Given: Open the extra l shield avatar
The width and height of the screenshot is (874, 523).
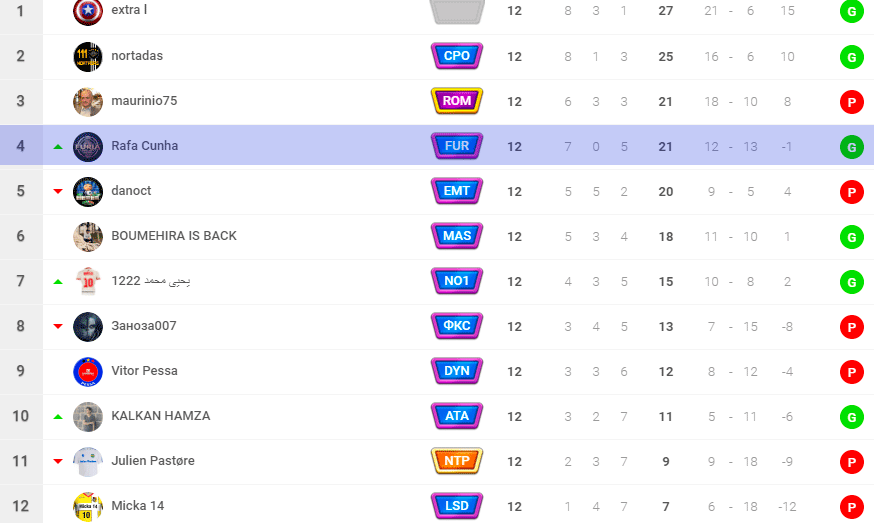Looking at the screenshot, I should coord(88,11).
